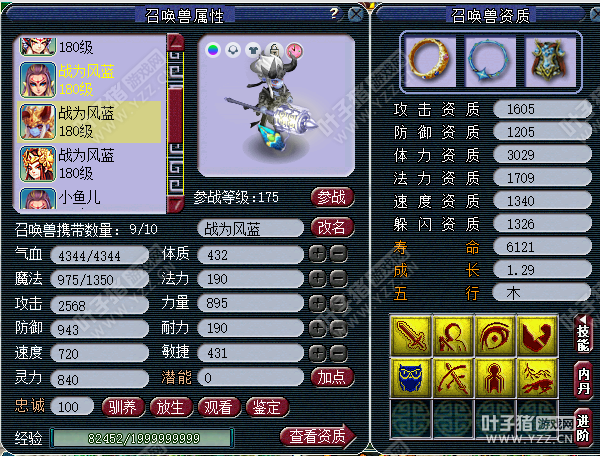Toggle the shirt costume icon above the pet
The width and height of the screenshot is (600, 456).
253,50
